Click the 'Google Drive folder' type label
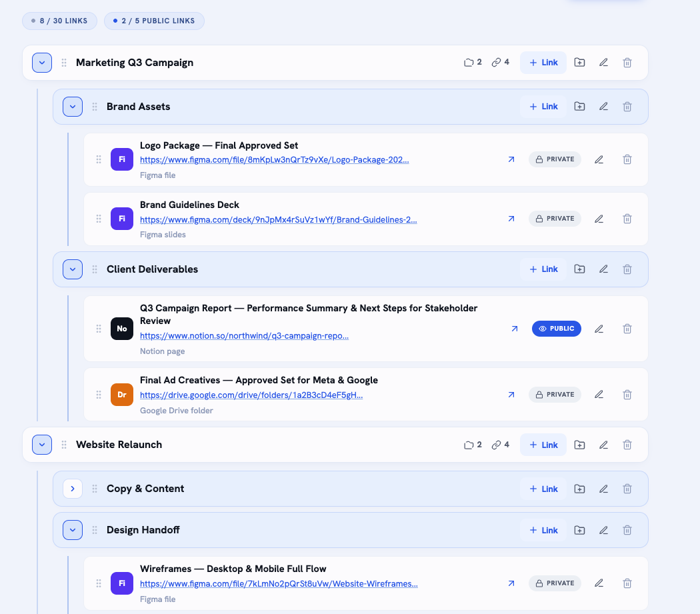Image resolution: width=700 pixels, height=614 pixels. tap(177, 411)
